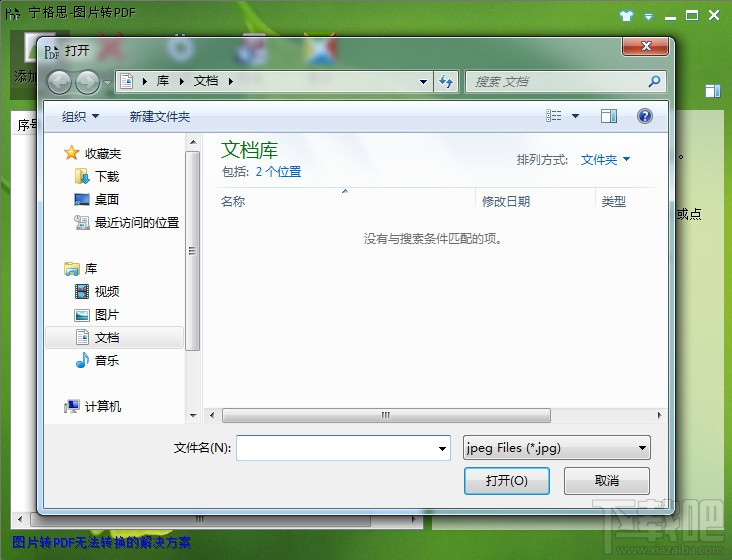Sort by 类型 column header
This screenshot has height=560, width=732.
click(x=613, y=201)
